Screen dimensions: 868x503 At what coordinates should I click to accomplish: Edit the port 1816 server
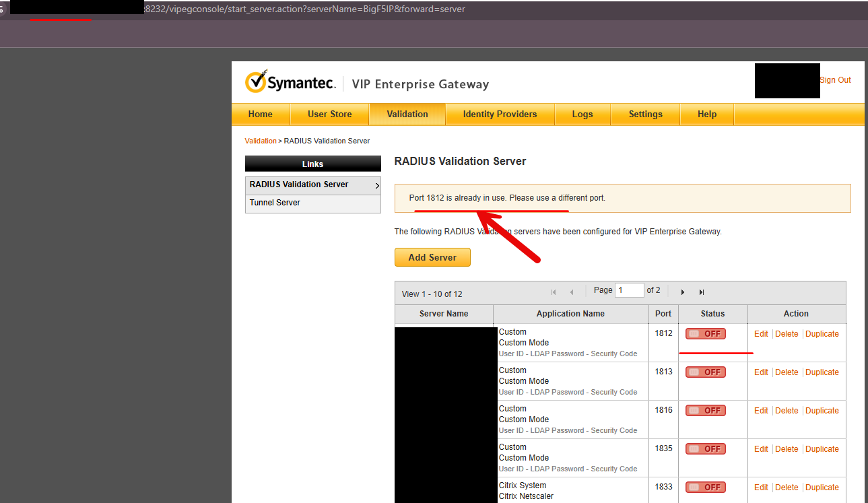(761, 411)
